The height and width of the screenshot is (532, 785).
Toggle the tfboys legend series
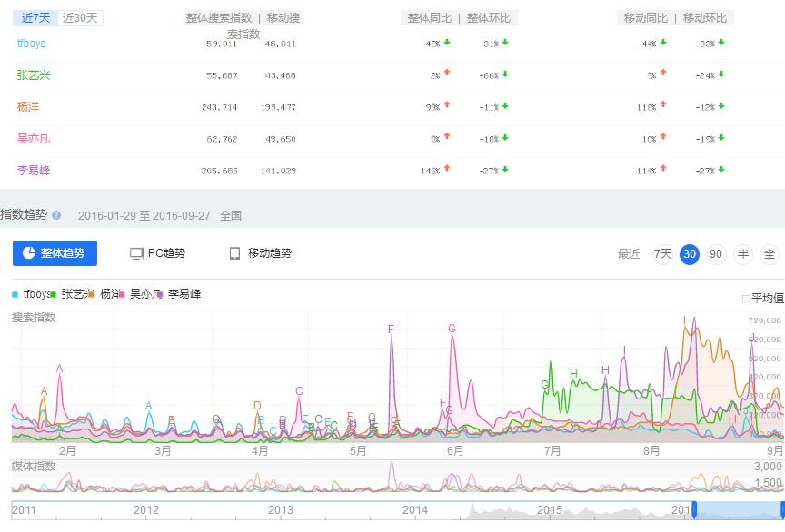pyautogui.click(x=31, y=294)
